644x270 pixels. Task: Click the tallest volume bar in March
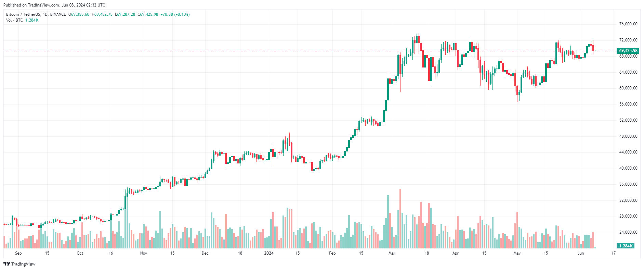(x=400, y=219)
